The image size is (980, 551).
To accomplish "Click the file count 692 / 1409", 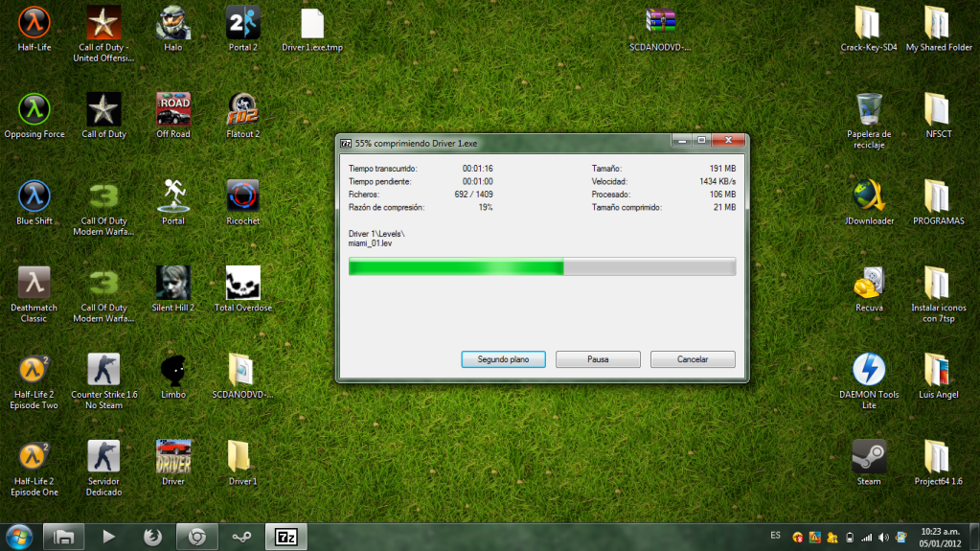I will [474, 195].
